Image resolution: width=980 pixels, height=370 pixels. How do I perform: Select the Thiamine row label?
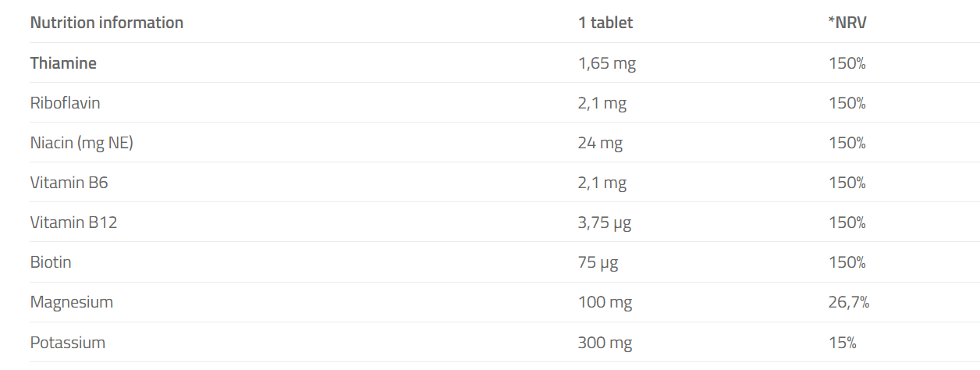pos(63,63)
